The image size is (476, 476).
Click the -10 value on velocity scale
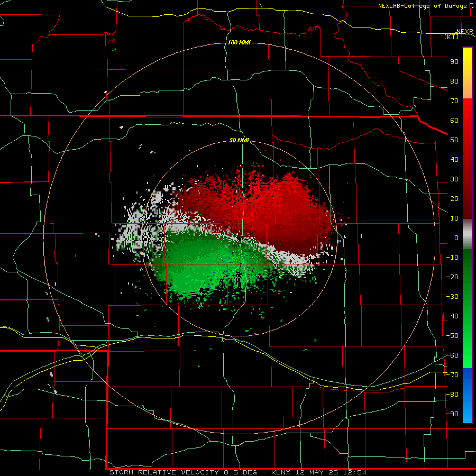coord(452,258)
